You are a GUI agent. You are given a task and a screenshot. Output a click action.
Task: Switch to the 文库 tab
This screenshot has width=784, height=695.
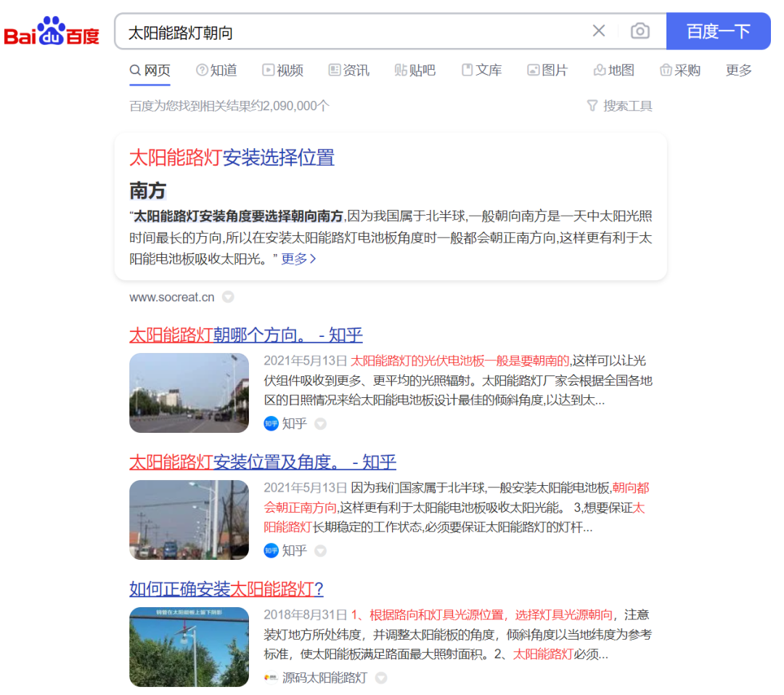(481, 70)
